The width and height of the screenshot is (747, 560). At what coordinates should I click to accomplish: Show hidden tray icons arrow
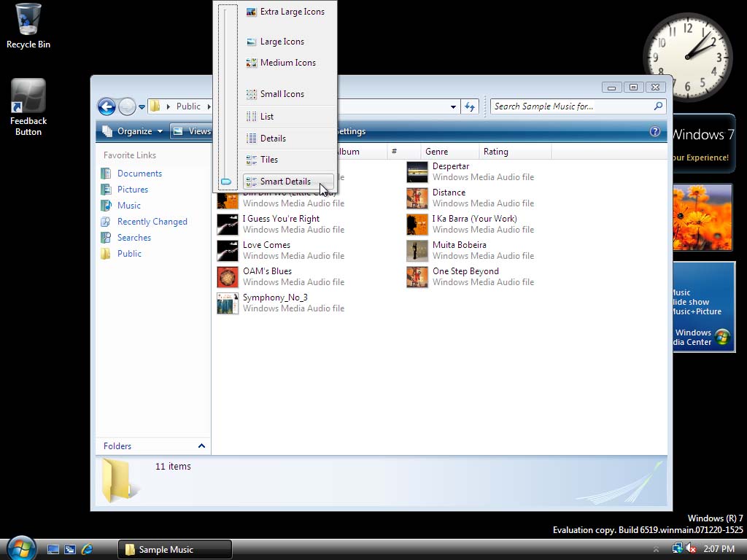(656, 550)
